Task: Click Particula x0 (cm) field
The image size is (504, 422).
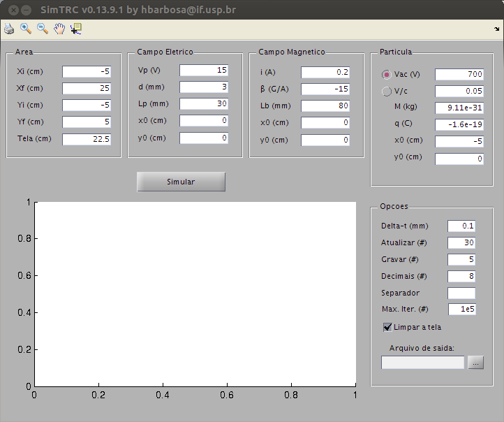Action: tap(459, 141)
